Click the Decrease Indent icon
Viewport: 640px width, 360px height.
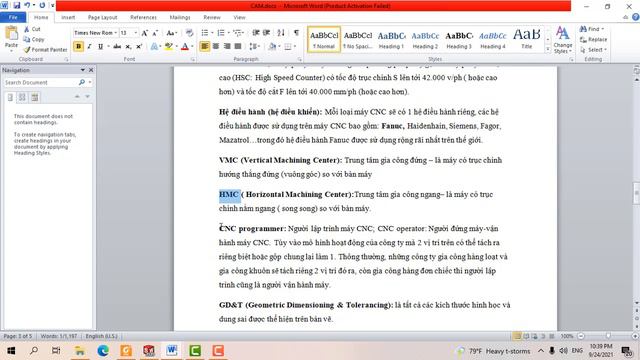[256, 33]
